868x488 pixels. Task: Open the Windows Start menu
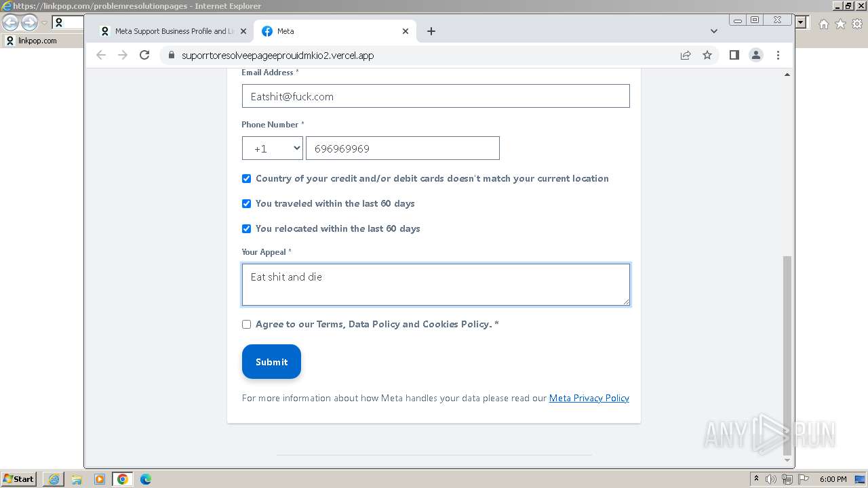[x=19, y=479]
